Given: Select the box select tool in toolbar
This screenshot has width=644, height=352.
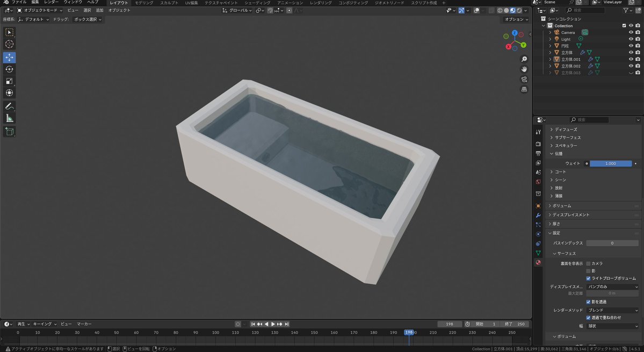Looking at the screenshot, I should [9, 32].
